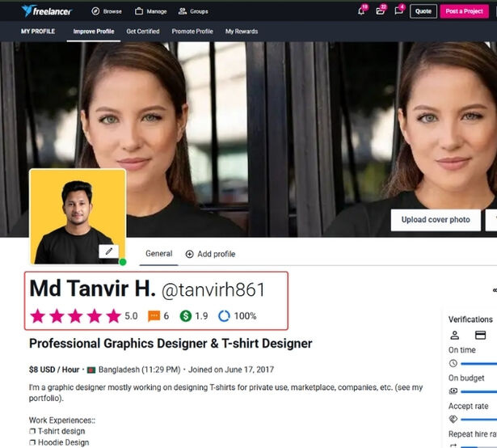Screen dimensions: 497x448
Task: Click Add profile with plus icon
Action: click(x=210, y=254)
